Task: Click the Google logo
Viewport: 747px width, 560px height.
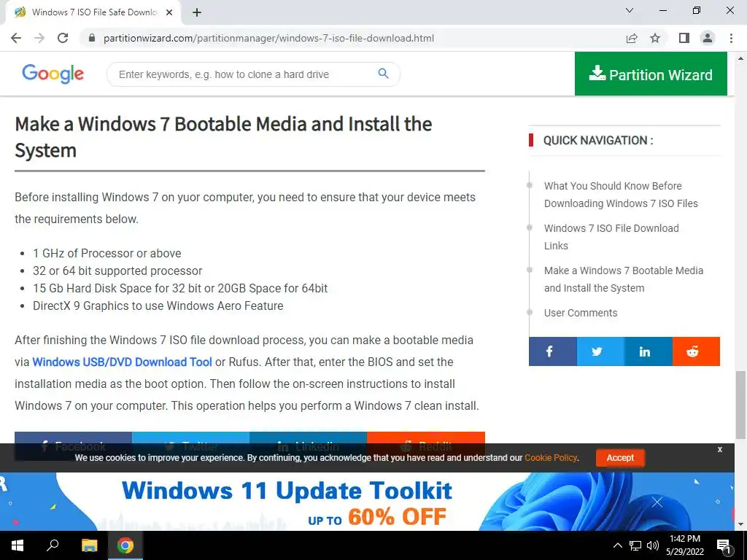Action: tap(53, 74)
